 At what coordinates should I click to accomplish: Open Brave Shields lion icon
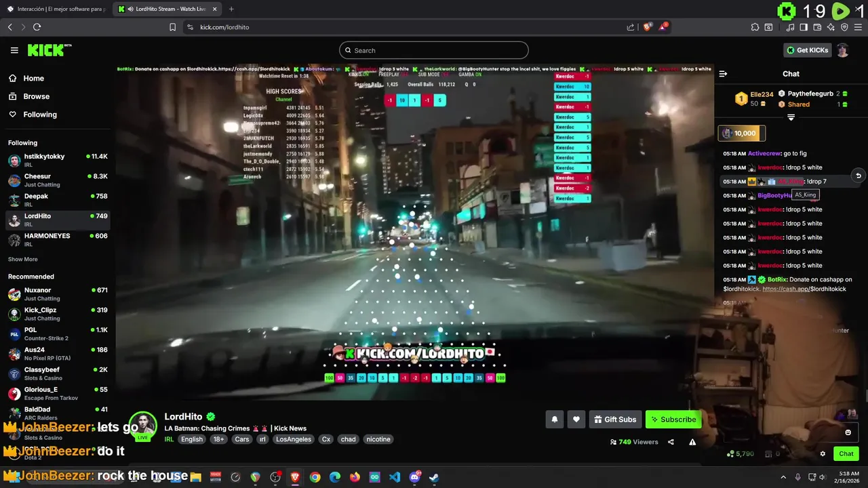pyautogui.click(x=647, y=27)
